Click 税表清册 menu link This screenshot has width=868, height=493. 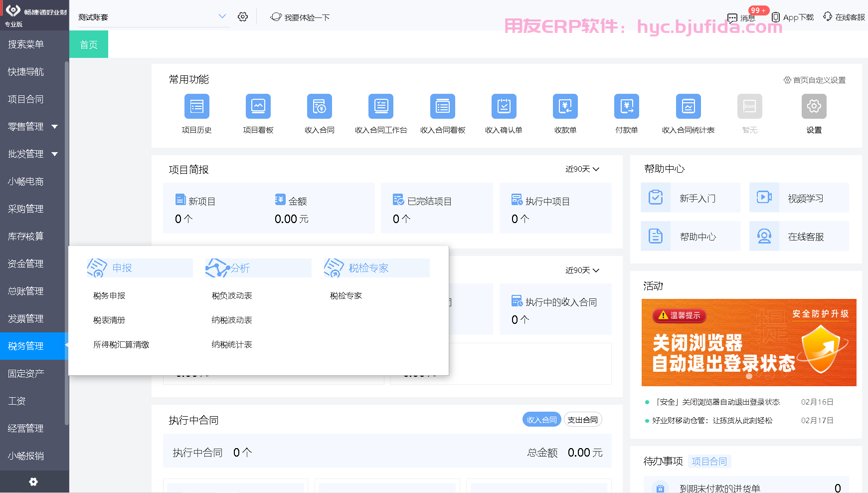coord(109,320)
